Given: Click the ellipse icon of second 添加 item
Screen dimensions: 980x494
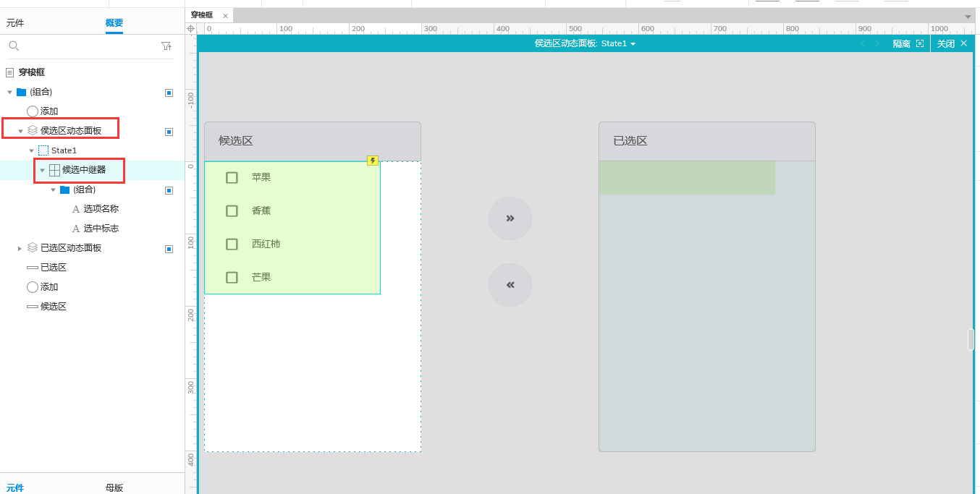Looking at the screenshot, I should click(32, 287).
